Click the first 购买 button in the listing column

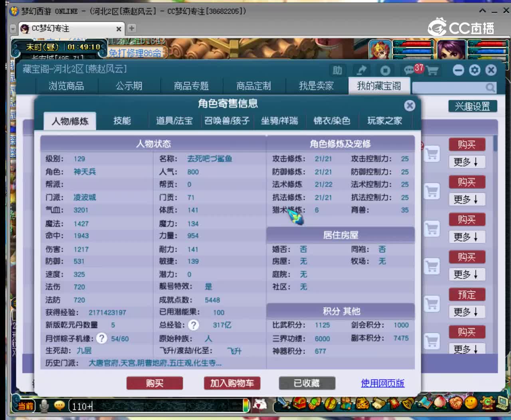[467, 145]
